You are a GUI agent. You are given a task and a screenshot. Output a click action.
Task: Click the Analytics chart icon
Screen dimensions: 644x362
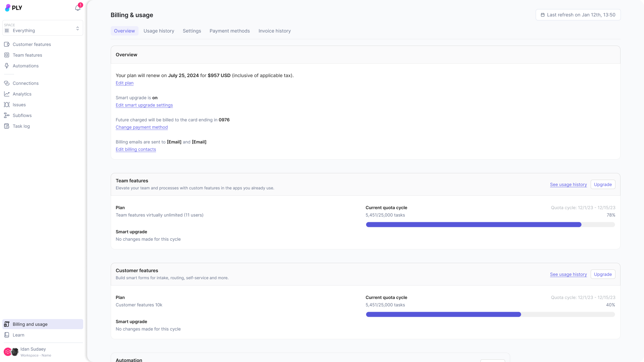tap(7, 94)
